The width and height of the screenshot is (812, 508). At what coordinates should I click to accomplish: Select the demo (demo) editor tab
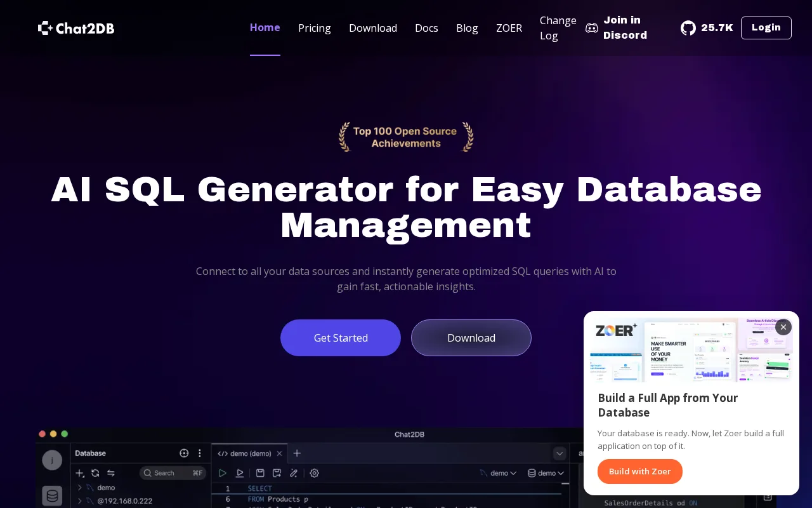(249, 453)
